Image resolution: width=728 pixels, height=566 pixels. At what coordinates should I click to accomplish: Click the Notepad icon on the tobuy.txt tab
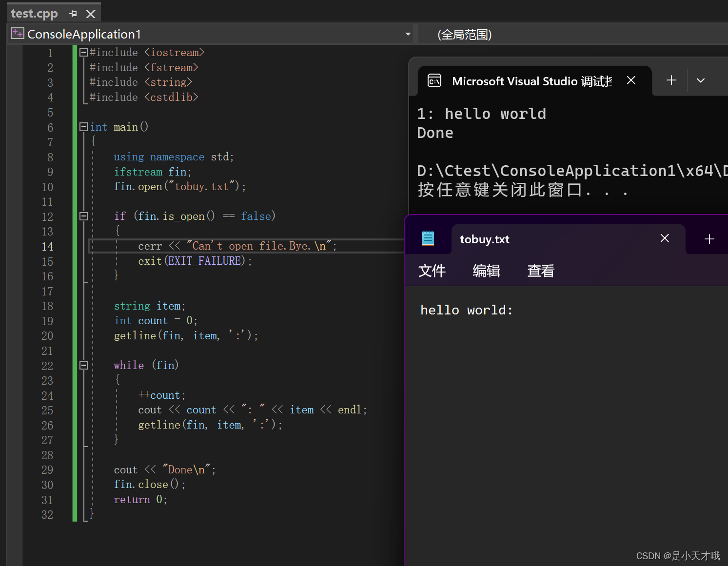[428, 238]
